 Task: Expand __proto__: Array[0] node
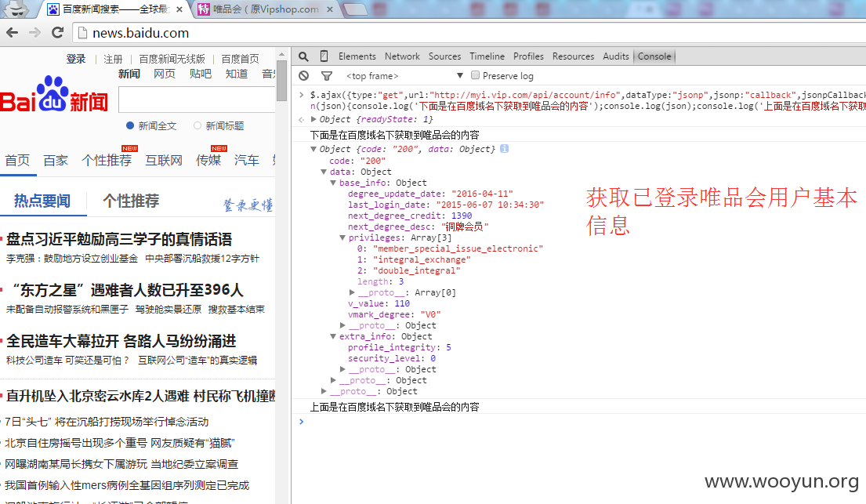[x=352, y=292]
